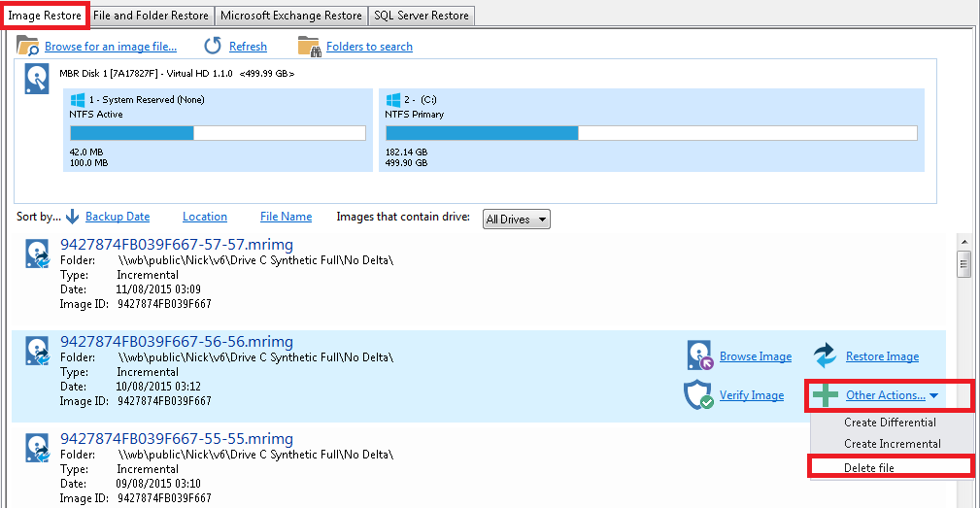Expand the Other Actions dropdown arrow
980x508 pixels.
pos(933,396)
